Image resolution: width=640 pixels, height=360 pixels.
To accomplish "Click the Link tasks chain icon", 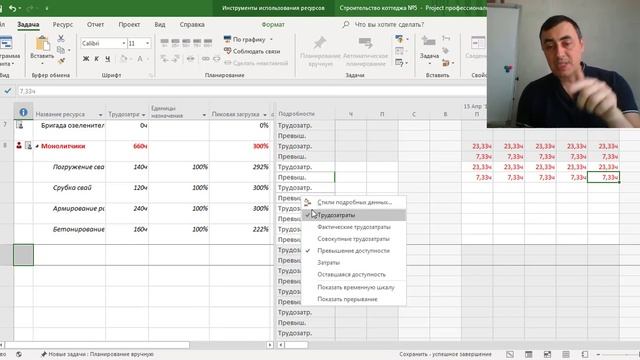I will tap(205, 59).
